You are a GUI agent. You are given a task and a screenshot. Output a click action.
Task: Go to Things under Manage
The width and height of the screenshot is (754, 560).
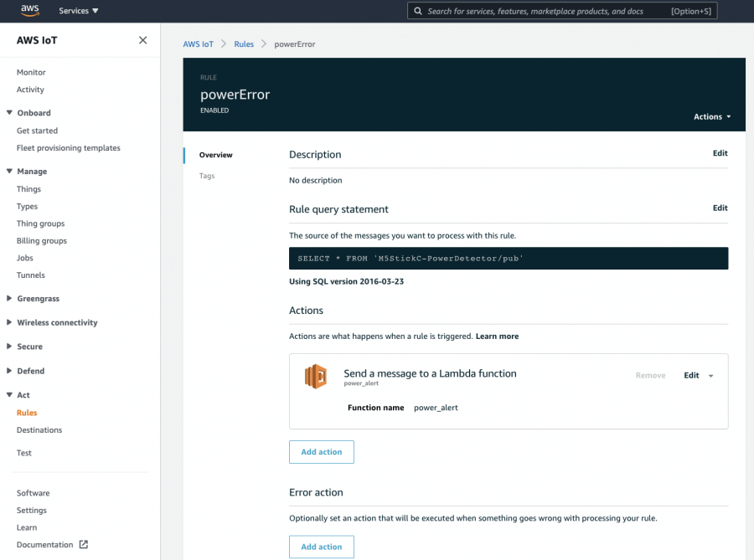[28, 188]
